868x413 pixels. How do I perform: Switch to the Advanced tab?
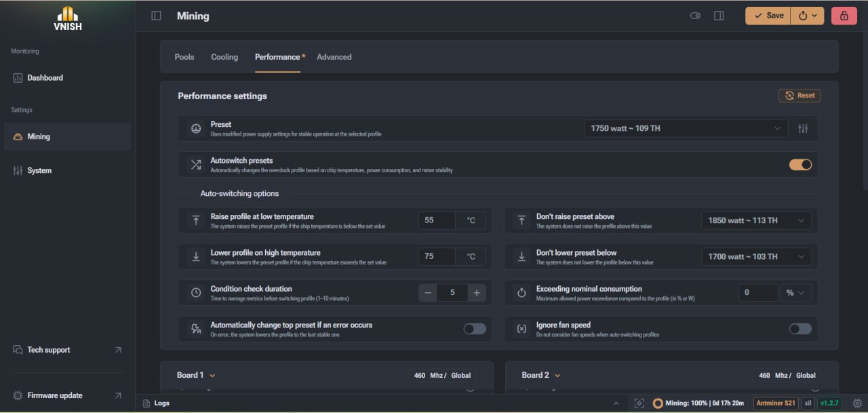(x=334, y=57)
